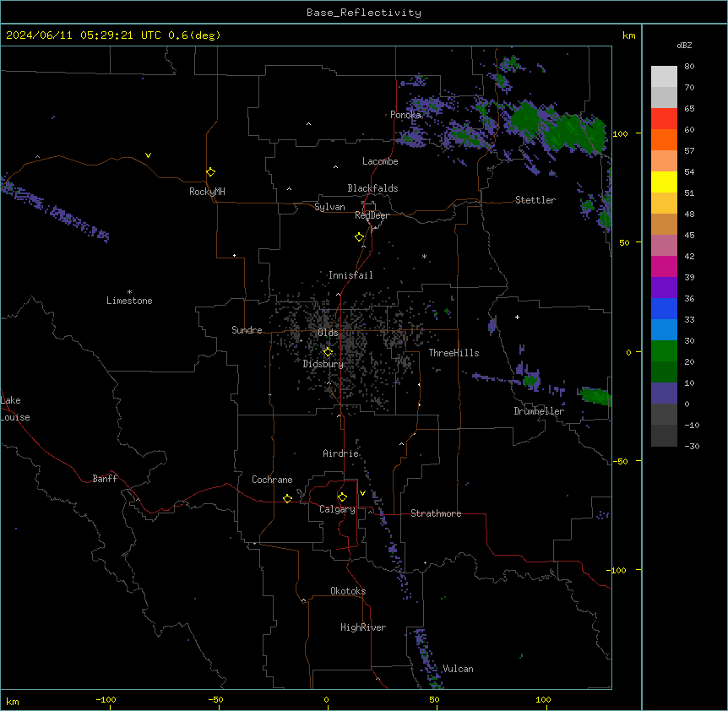Viewport: 728px width, 711px height.
Task: Click the Calgary city label
Action: point(337,509)
